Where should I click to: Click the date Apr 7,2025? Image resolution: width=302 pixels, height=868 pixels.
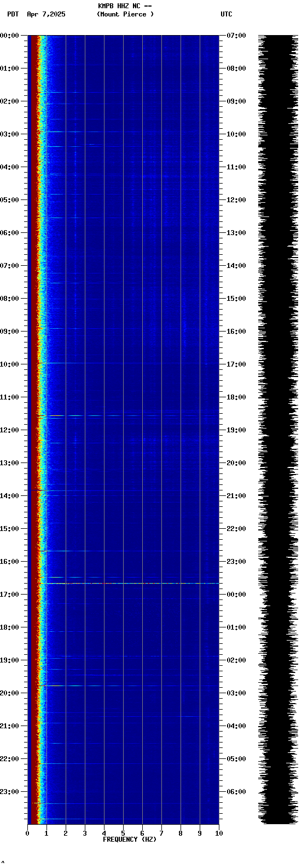point(46,14)
